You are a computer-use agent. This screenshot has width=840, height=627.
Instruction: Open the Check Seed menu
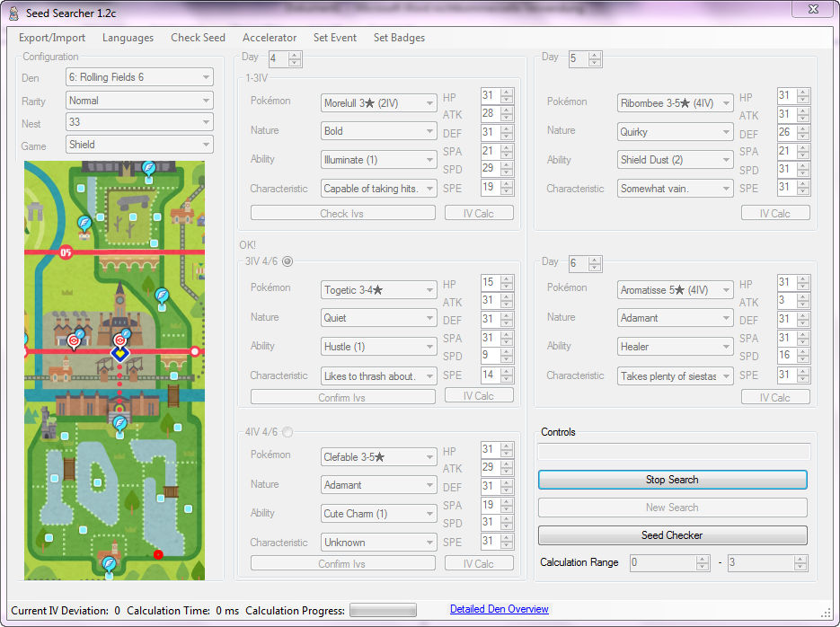pyautogui.click(x=198, y=38)
